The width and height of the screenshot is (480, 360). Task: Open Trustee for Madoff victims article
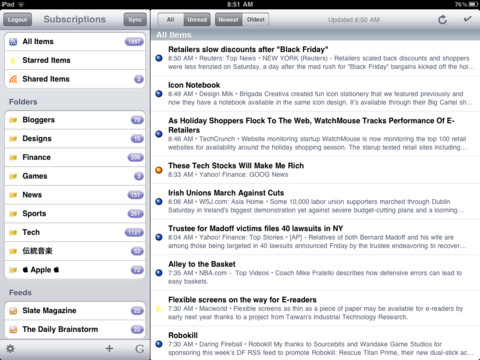[316, 237]
